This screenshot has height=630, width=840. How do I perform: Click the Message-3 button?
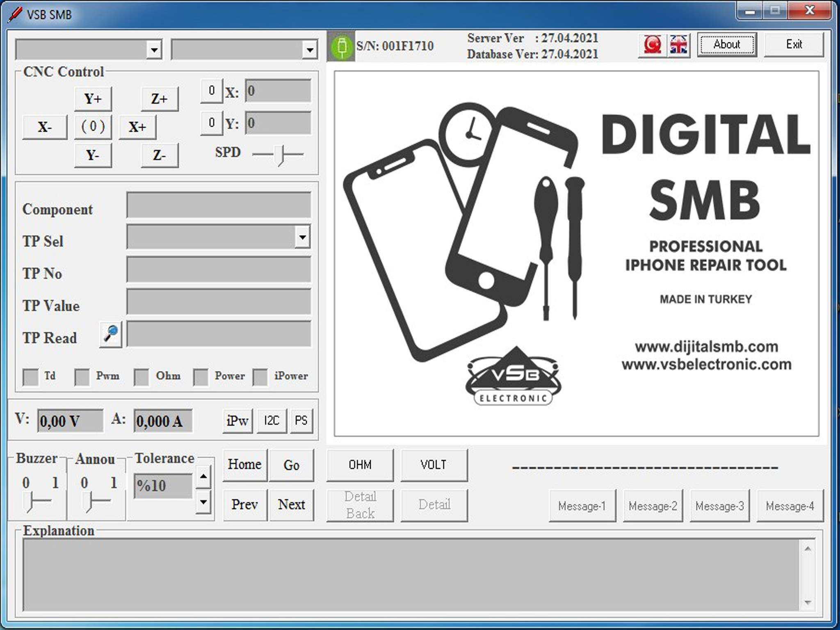[x=719, y=506]
